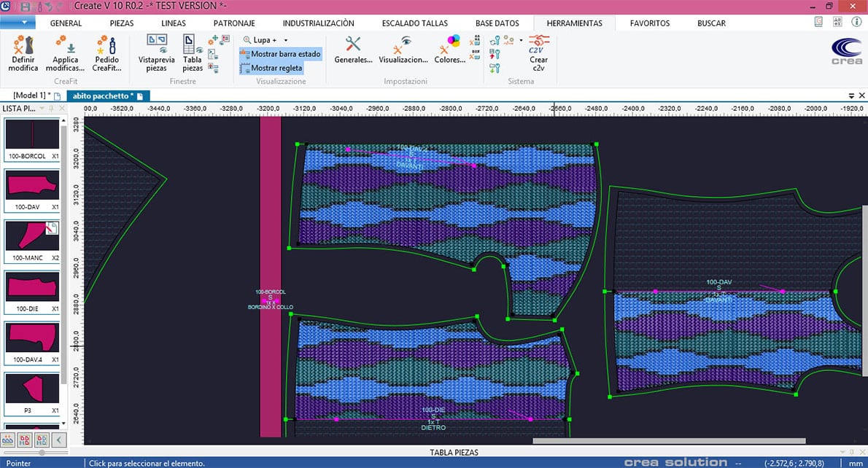Viewport: 868px width, 468px height.
Task: Click the bottom key icon in Sistema group
Action: tap(495, 68)
